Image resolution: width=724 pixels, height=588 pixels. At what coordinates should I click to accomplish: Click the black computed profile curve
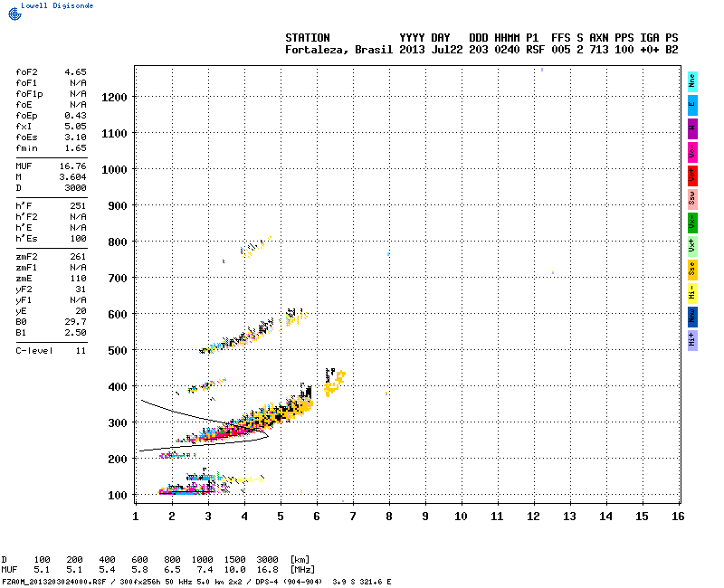203,427
